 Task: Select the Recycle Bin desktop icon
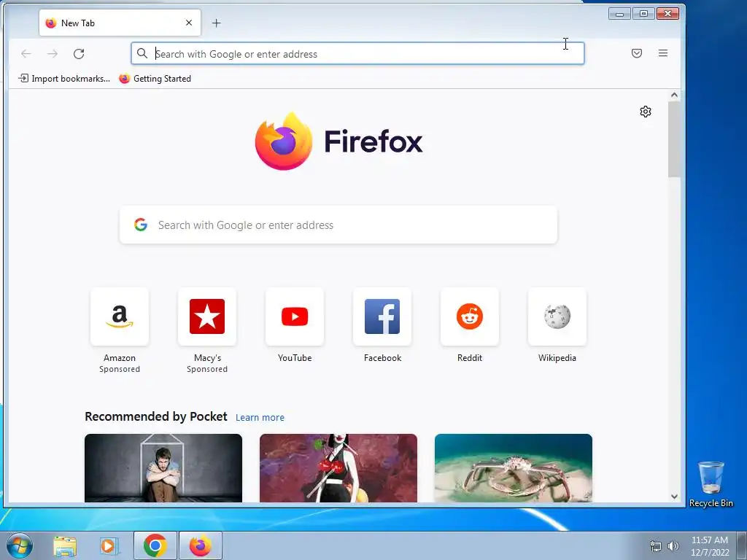click(x=711, y=484)
